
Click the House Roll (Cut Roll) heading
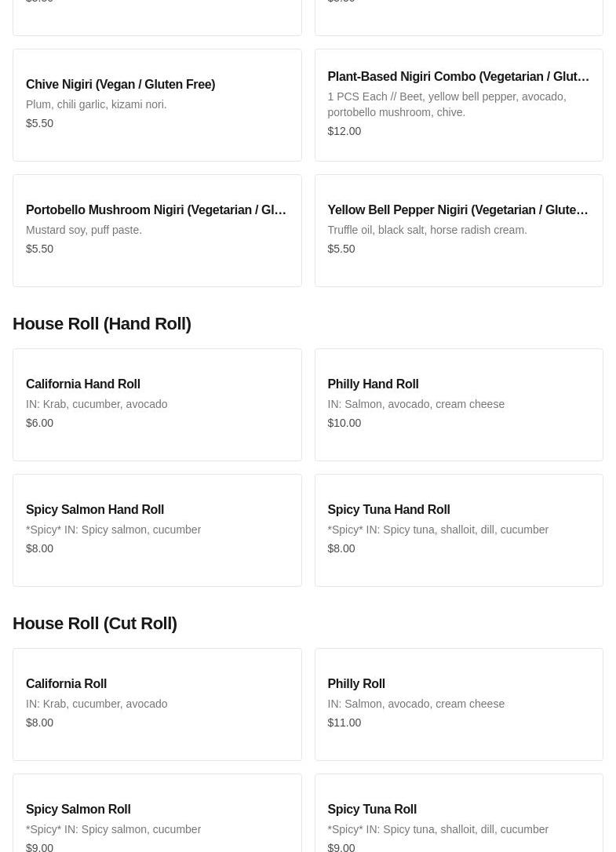(x=95, y=624)
